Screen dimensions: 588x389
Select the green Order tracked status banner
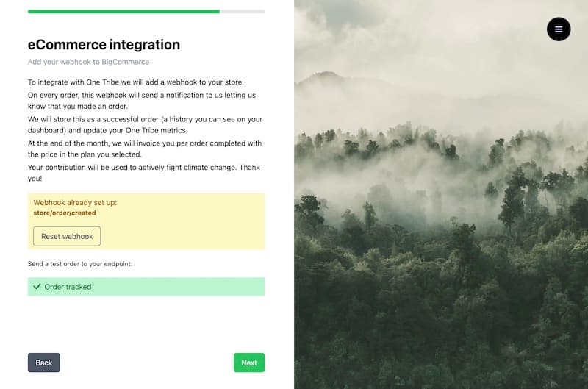pyautogui.click(x=146, y=287)
